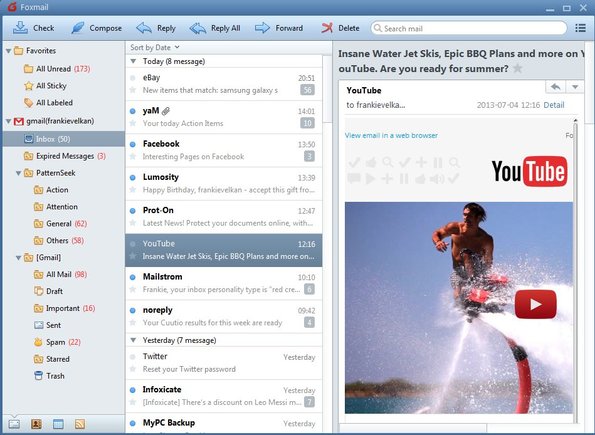Collapse the gmail(frankievelkan) account node

point(8,121)
